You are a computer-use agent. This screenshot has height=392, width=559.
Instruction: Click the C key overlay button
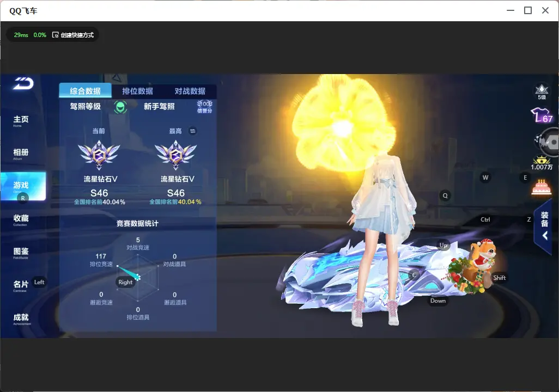(x=414, y=275)
